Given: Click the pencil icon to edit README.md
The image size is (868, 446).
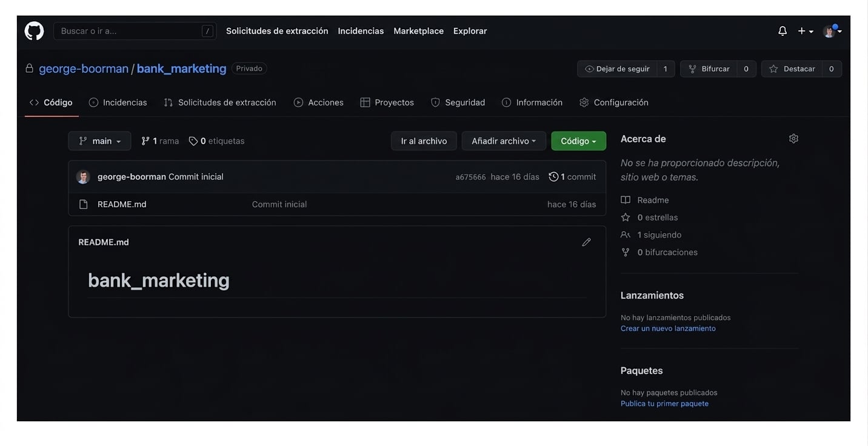Looking at the screenshot, I should point(586,242).
